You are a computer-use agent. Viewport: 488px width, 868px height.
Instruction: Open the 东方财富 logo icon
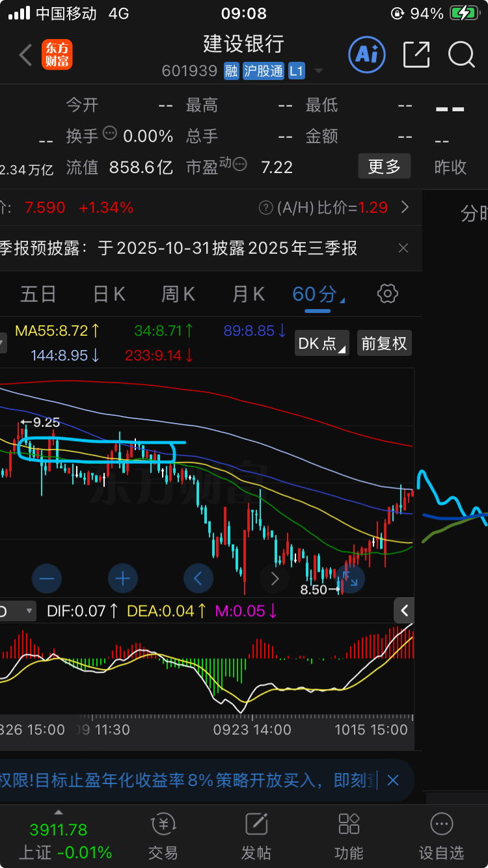[x=57, y=55]
